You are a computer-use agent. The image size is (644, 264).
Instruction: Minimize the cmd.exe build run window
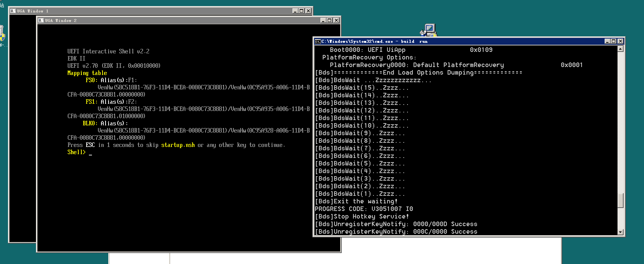click(607, 41)
